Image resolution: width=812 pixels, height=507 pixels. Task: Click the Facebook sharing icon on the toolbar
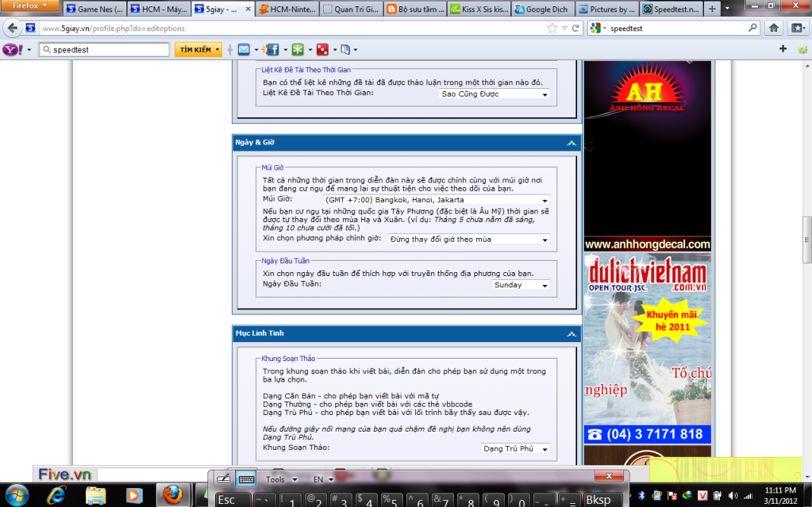[x=272, y=48]
